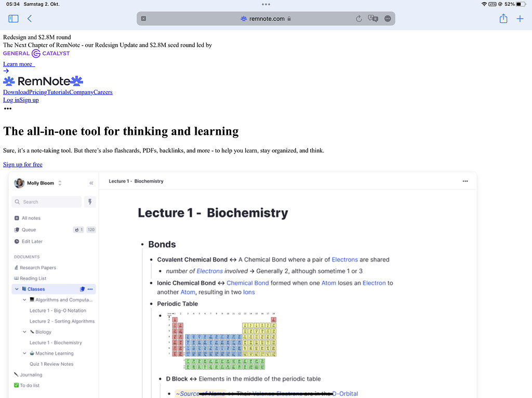This screenshot has width=532, height=398.
Task: Open the Careers page link
Action: (103, 92)
